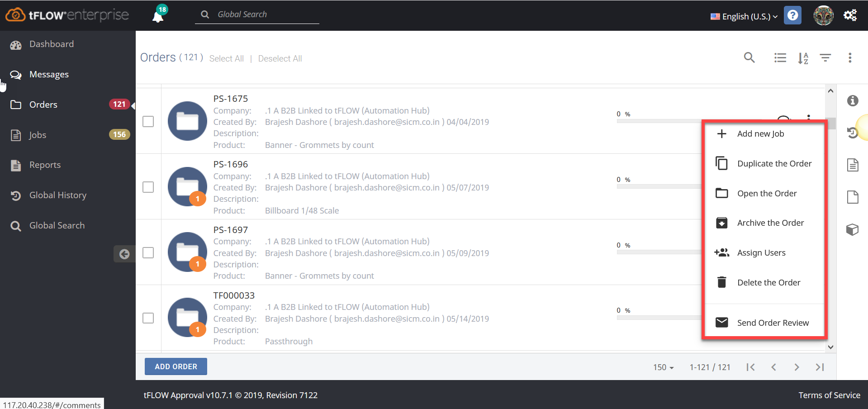Open the filter lines icon
The width and height of the screenshot is (868, 409).
click(x=825, y=57)
